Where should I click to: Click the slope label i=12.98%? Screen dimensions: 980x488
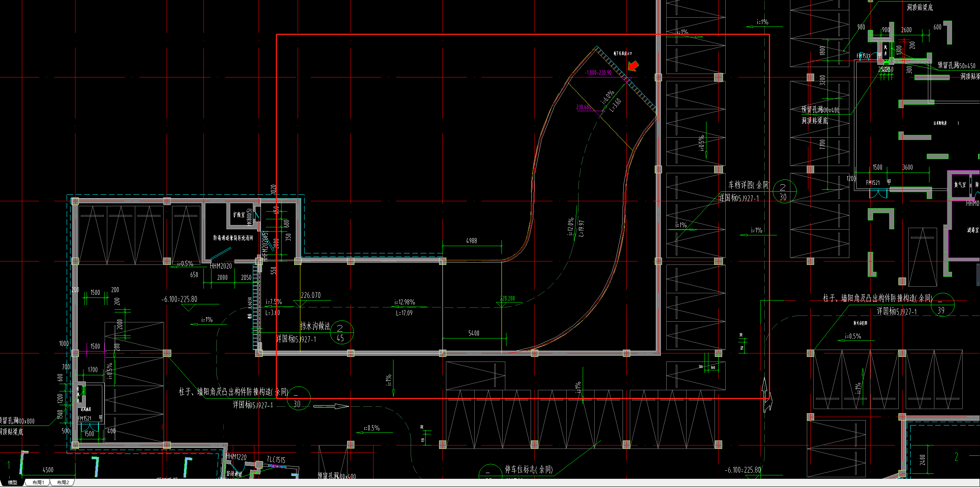coord(405,302)
